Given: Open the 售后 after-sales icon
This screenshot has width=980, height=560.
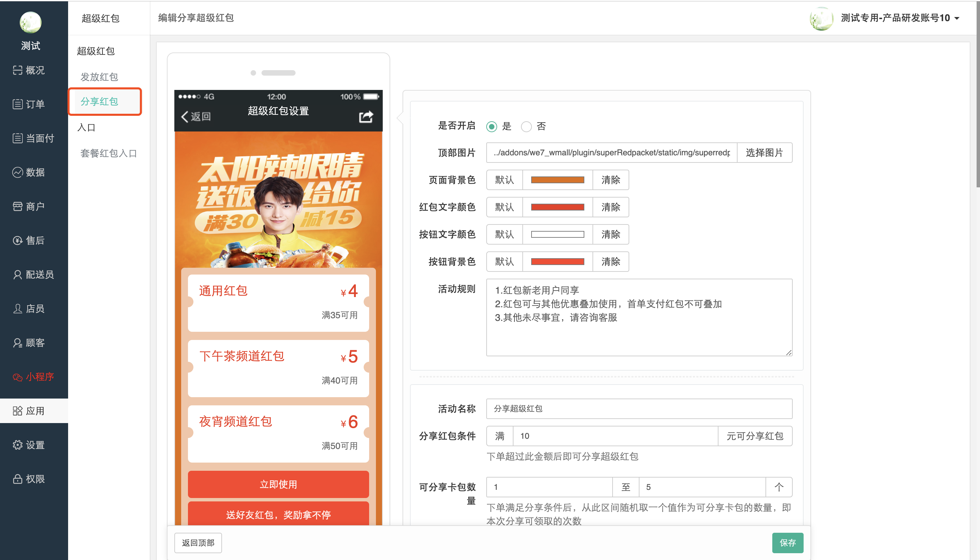Looking at the screenshot, I should coord(18,240).
